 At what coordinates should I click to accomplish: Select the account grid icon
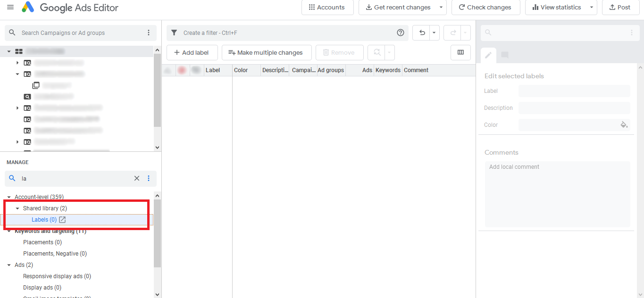coord(19,51)
